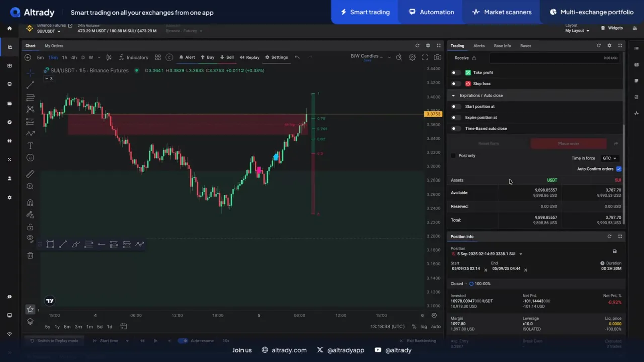This screenshot has width=644, height=362.
Task: Select the crosshair cursor tool
Action: [30, 73]
